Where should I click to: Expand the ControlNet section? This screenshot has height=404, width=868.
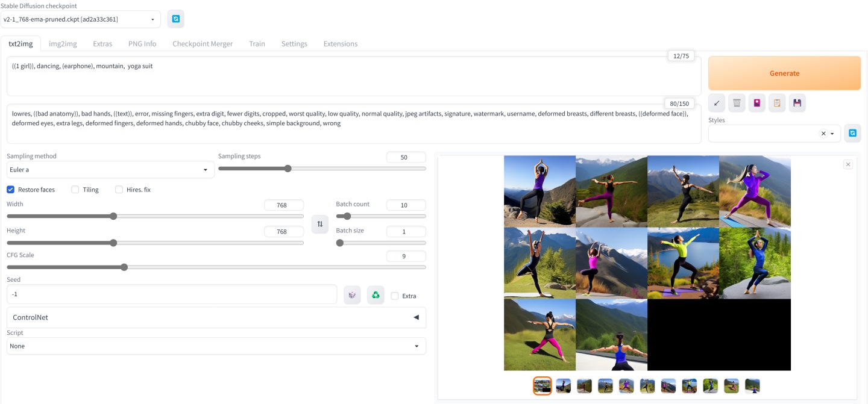pos(216,317)
